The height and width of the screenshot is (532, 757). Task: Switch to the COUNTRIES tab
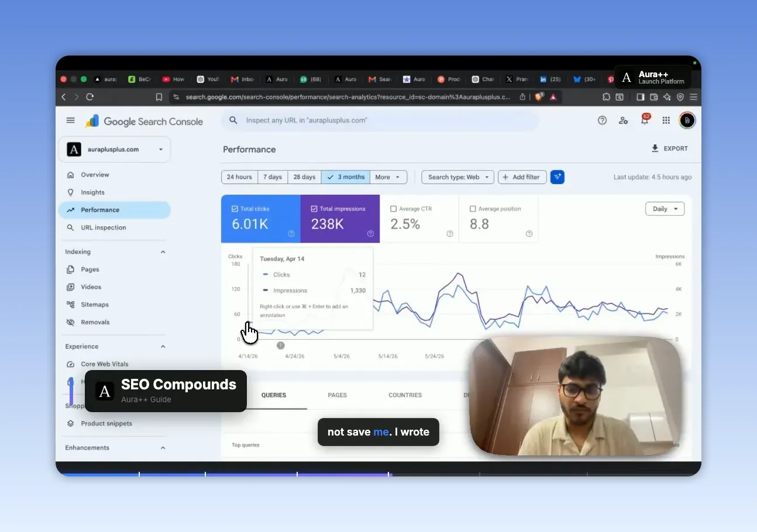[x=405, y=395]
